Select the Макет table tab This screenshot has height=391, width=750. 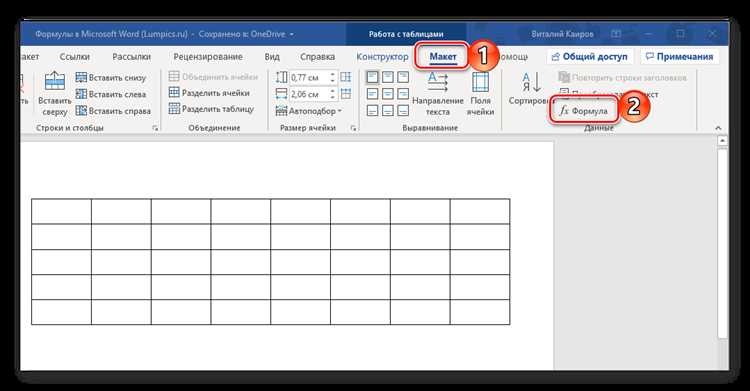pos(442,56)
